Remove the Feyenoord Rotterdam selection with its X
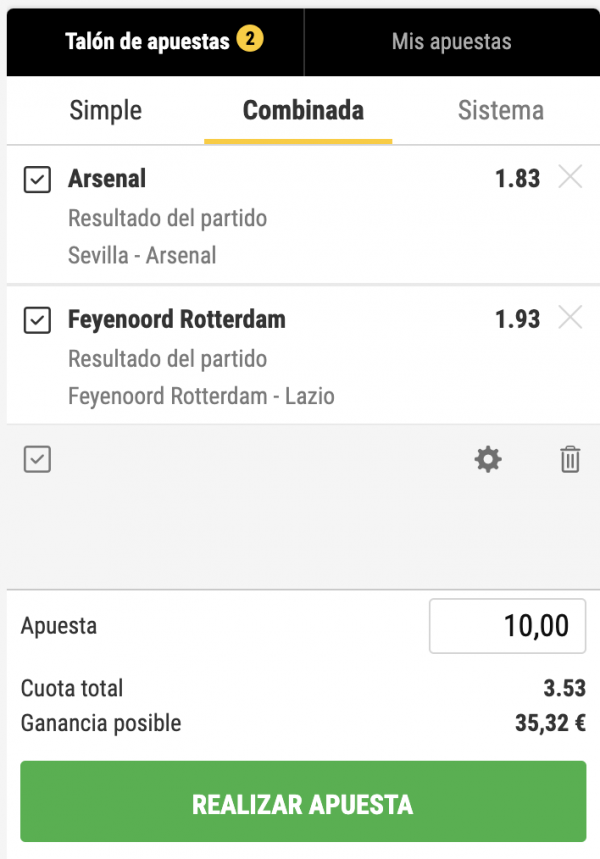Image resolution: width=600 pixels, height=859 pixels. (570, 318)
